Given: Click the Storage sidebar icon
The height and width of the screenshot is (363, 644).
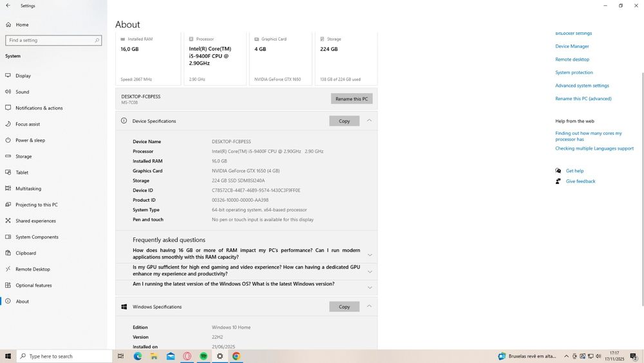Looking at the screenshot, I should click(8, 156).
